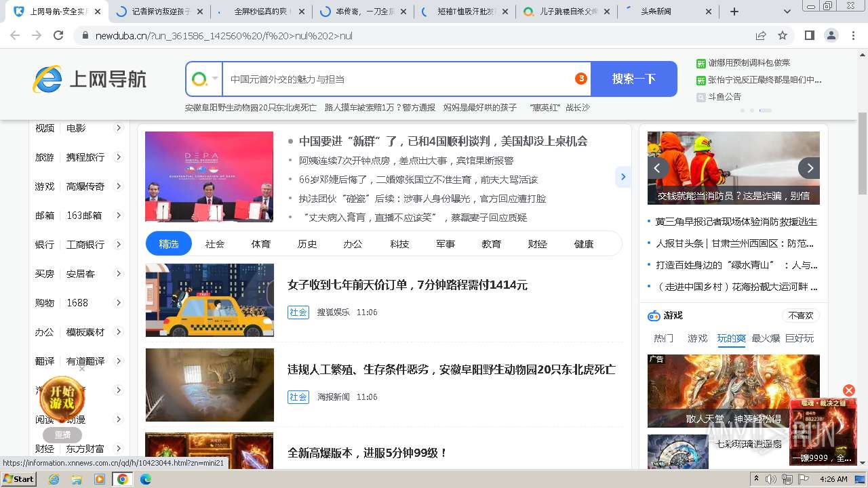This screenshot has height=488, width=868.
Task: Open the tab search dropdown arrow
Action: tap(787, 12)
